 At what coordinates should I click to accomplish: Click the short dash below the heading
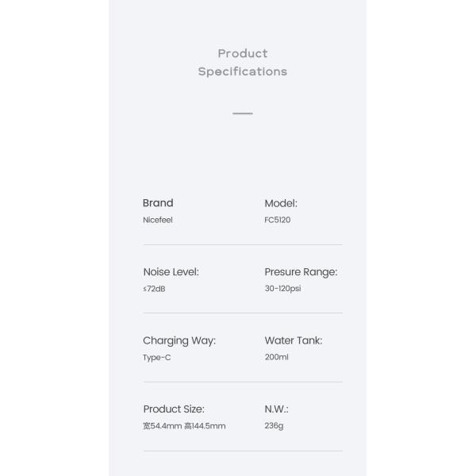tap(242, 113)
